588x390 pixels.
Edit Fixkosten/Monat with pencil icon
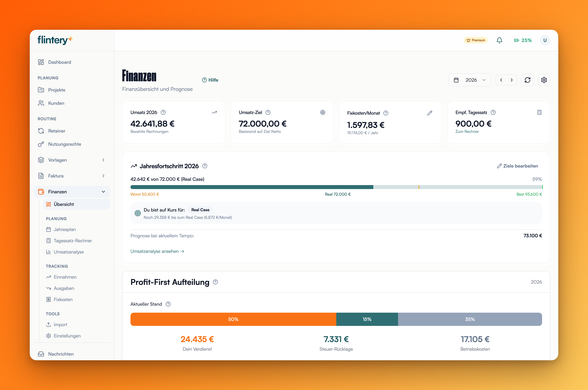(x=430, y=113)
